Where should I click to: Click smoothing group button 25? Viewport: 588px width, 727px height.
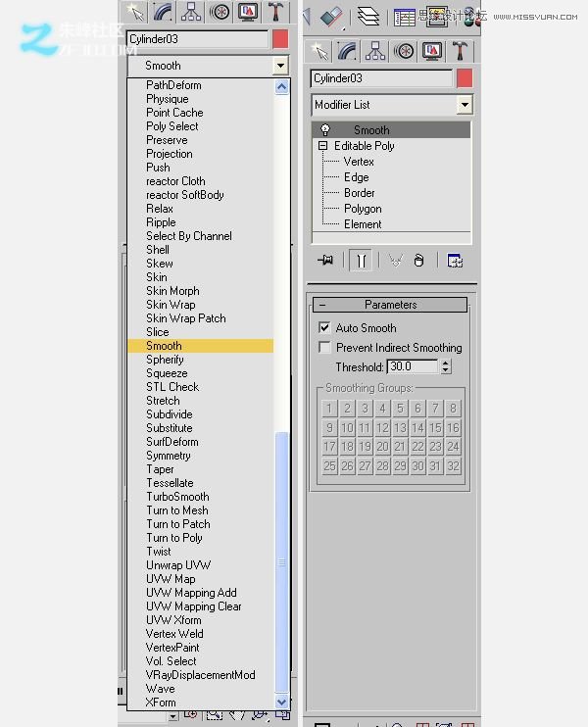pos(329,465)
